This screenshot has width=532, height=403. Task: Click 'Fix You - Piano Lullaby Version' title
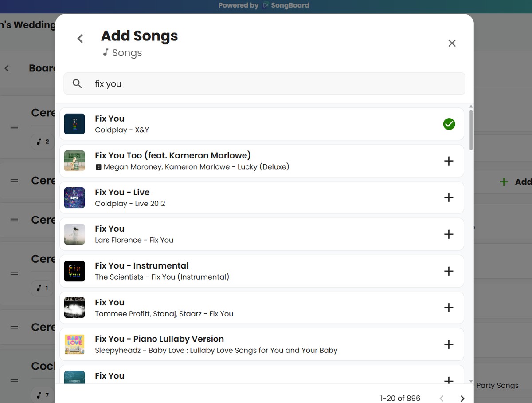tap(159, 339)
